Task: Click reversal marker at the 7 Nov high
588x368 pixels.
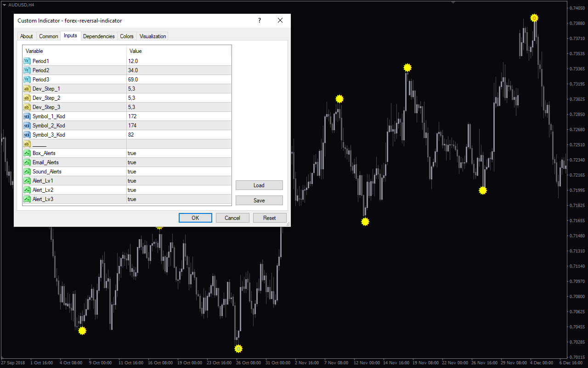Action: pos(339,98)
